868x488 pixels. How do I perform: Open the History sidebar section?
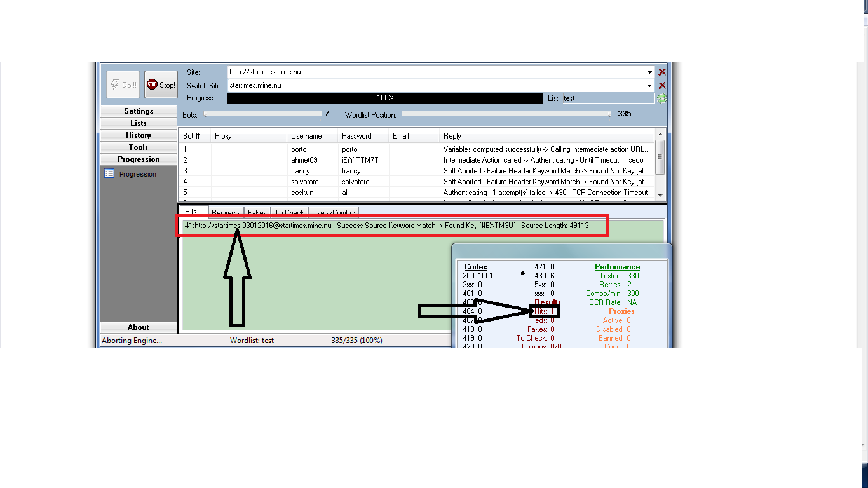(x=139, y=135)
